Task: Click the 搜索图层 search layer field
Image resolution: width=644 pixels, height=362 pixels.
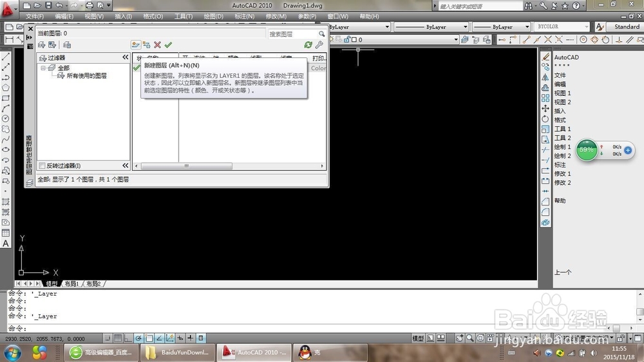Action: (293, 33)
